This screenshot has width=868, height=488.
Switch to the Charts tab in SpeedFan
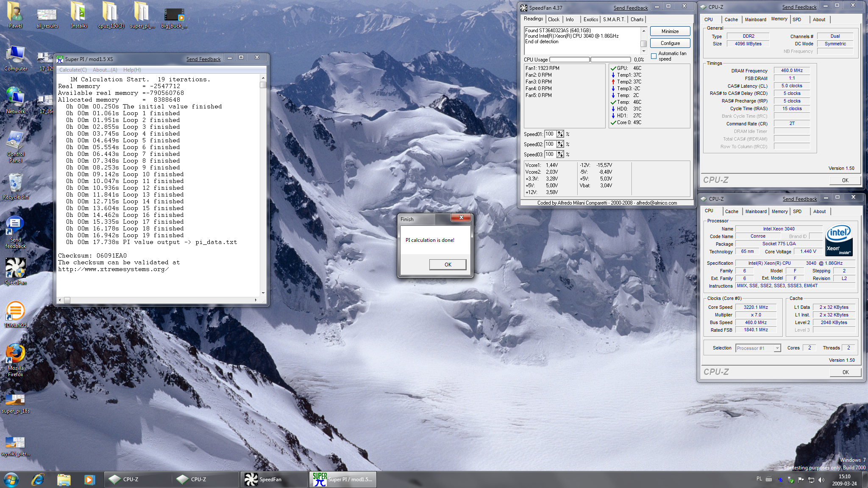tap(637, 19)
